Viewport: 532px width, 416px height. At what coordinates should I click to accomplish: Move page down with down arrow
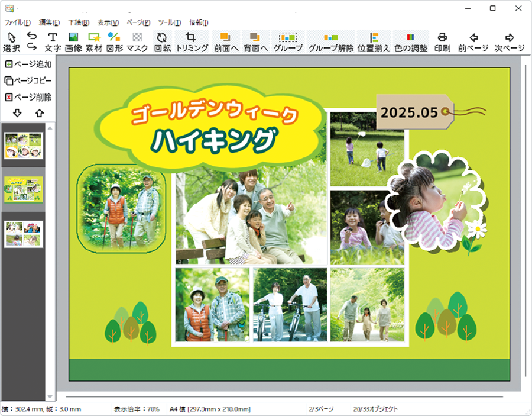pyautogui.click(x=17, y=113)
